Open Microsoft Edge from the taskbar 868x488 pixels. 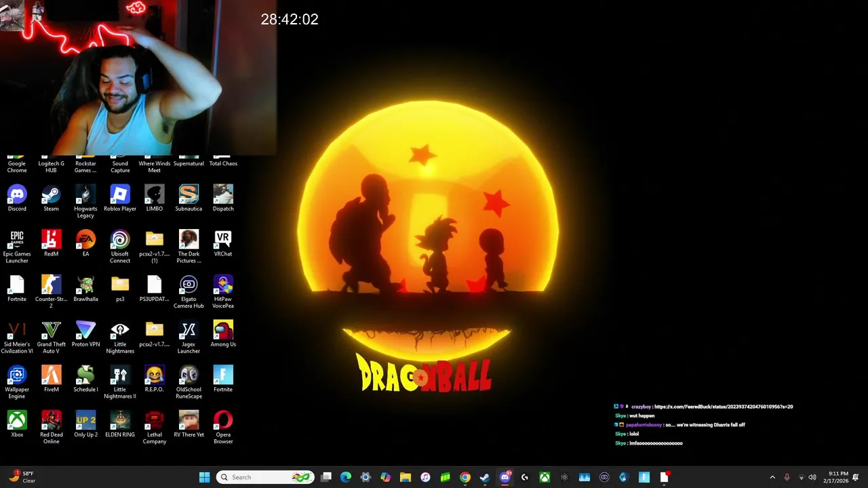346,477
